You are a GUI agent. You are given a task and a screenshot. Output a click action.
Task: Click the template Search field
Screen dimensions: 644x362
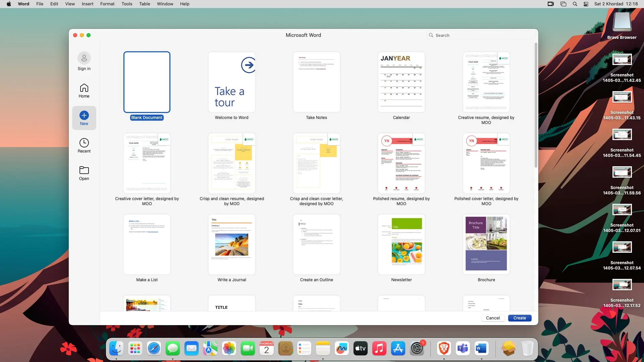[x=481, y=35]
